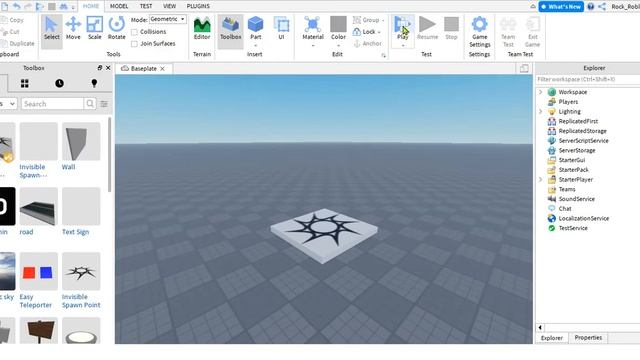The height and width of the screenshot is (360, 640).
Task: Switch to the Properties bottom tab
Action: click(588, 338)
